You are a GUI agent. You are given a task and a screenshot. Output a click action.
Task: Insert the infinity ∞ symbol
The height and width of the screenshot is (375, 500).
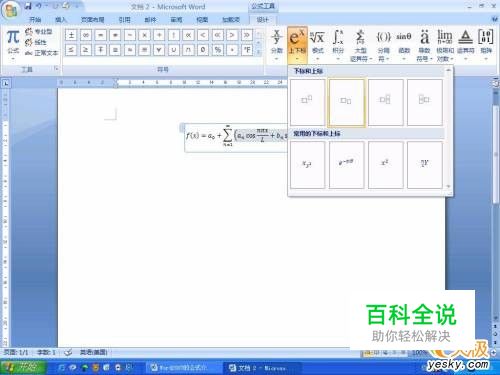[86, 35]
